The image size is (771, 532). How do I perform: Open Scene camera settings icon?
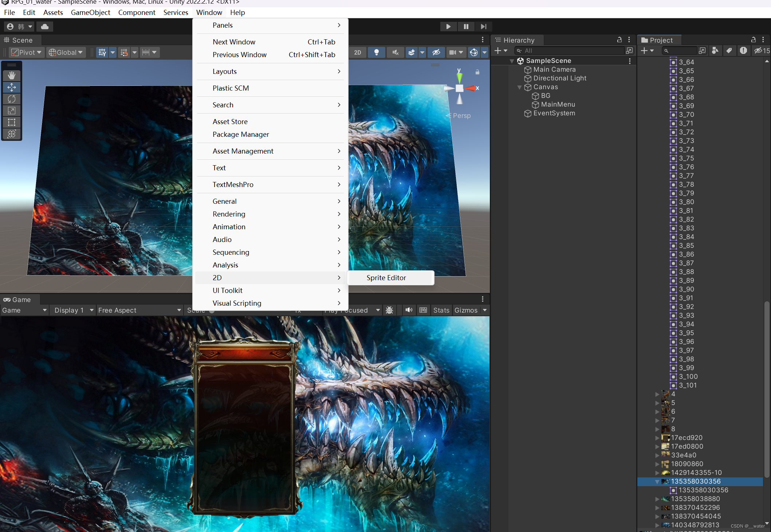coord(453,52)
